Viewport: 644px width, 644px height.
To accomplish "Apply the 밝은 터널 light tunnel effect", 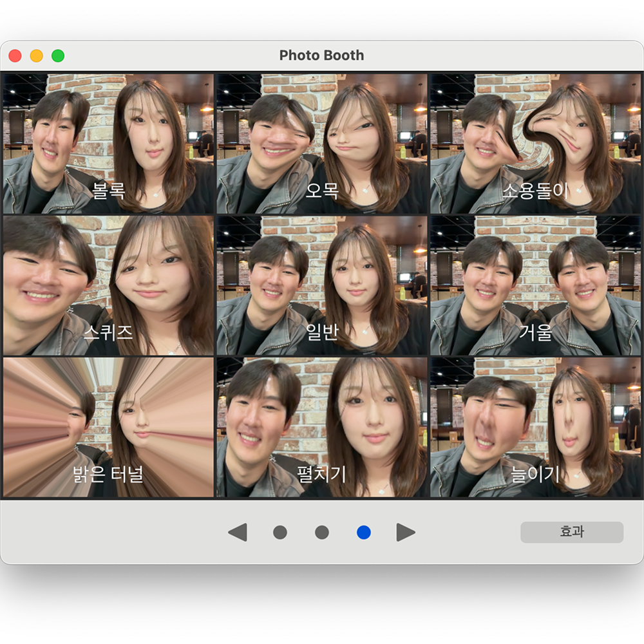I will (x=108, y=427).
